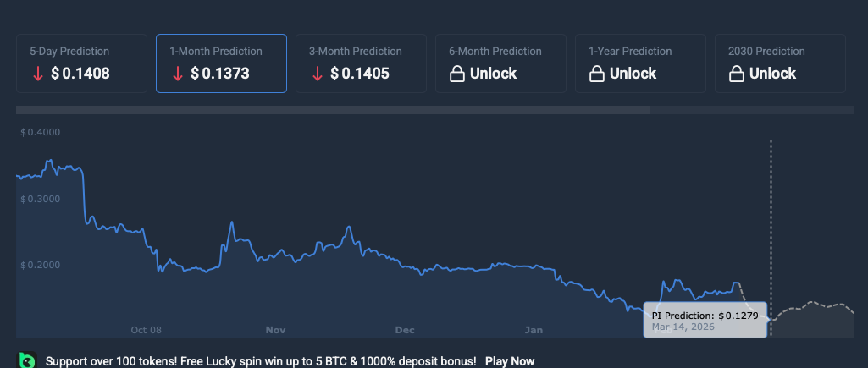Open the locked 1-Year Prediction card
The height and width of the screenshot is (368, 868).
pos(640,63)
